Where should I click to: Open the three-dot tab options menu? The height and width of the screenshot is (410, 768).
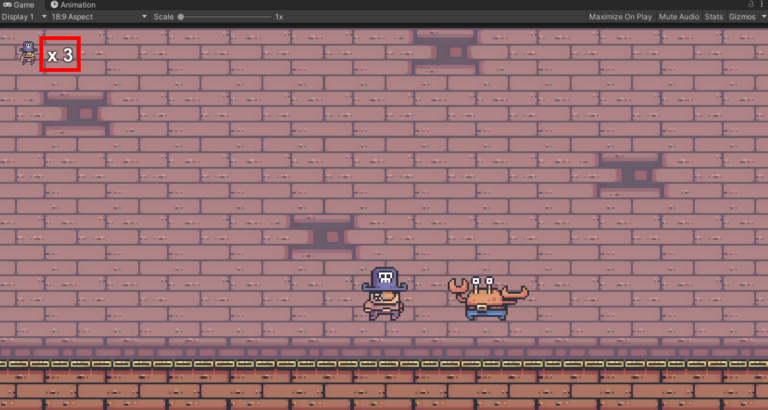click(763, 4)
